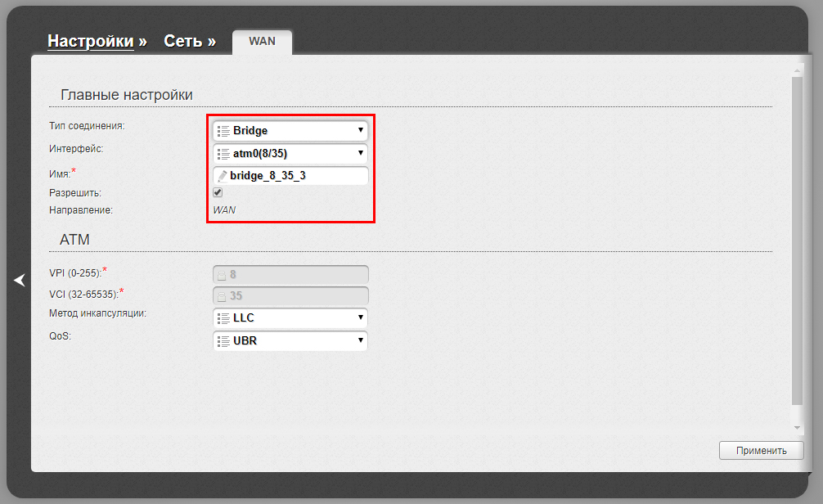Image resolution: width=823 pixels, height=504 pixels.
Task: Click the disabled VPI field
Action: pyautogui.click(x=290, y=274)
